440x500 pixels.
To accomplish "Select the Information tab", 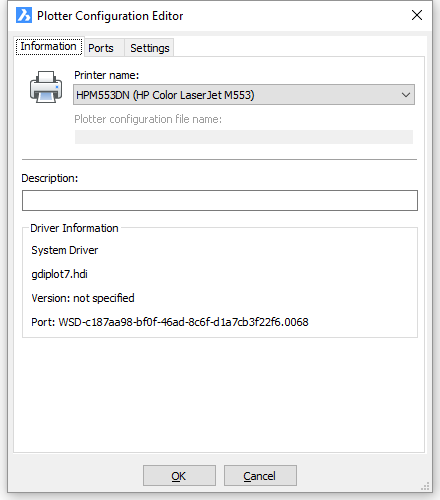I will click(49, 46).
